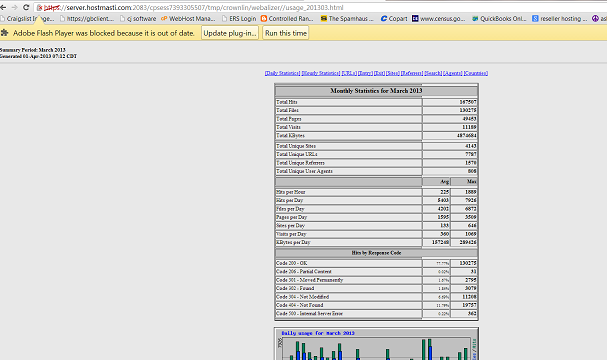
Task: Open the ERS Login bookmark
Action: click(x=239, y=19)
